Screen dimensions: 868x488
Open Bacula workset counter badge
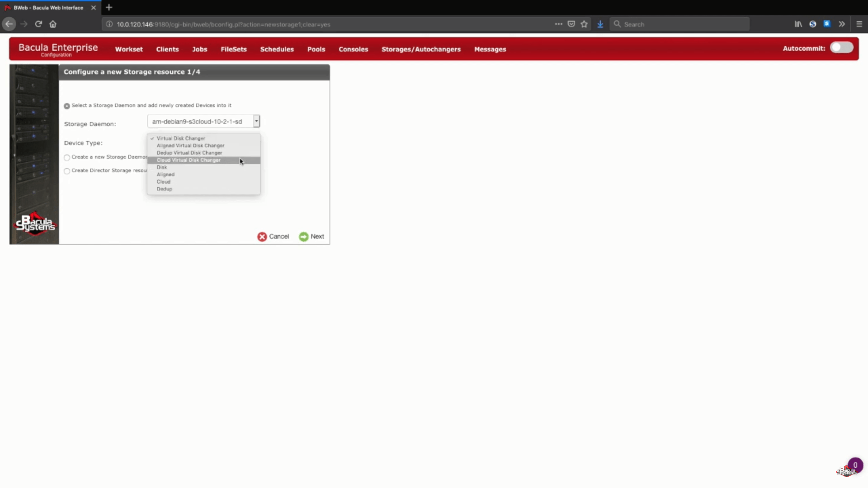point(855,465)
